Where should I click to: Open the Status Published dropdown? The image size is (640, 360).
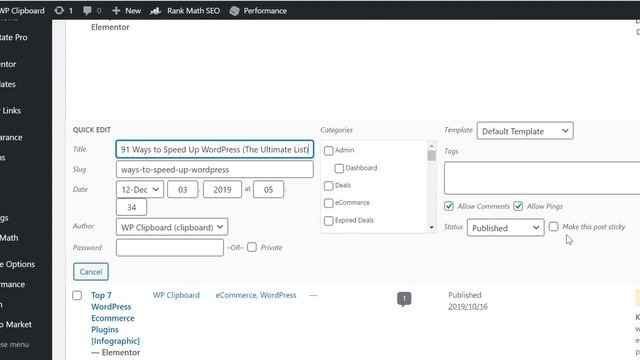tap(505, 228)
